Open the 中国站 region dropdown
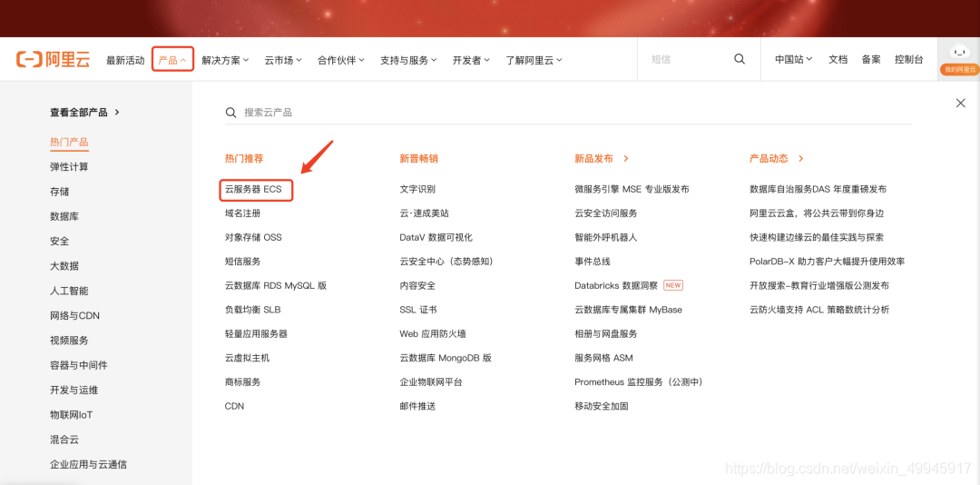This screenshot has height=485, width=980. (x=794, y=59)
